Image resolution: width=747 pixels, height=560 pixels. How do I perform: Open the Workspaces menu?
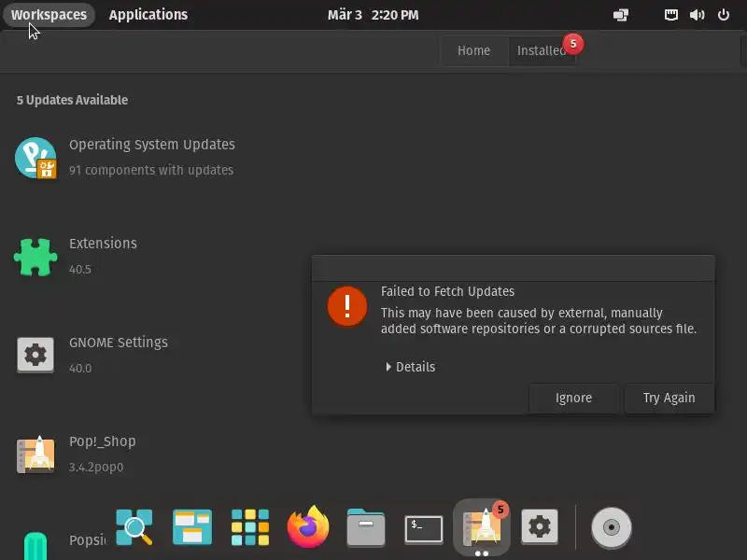tap(49, 15)
